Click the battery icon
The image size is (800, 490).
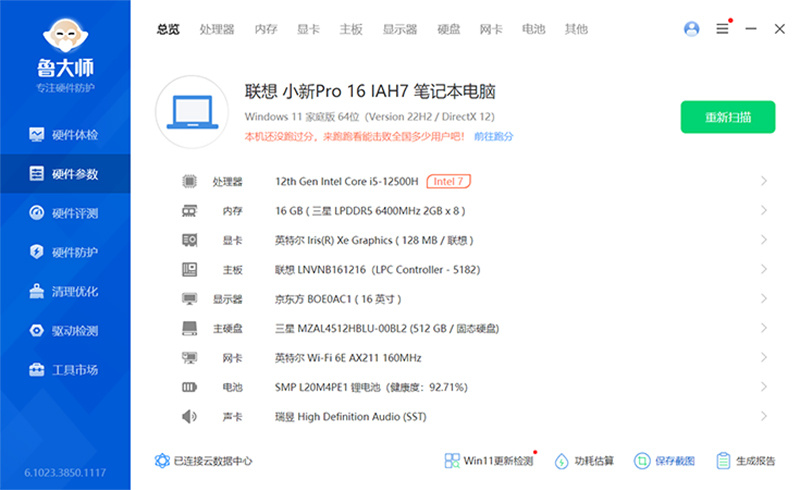(189, 387)
